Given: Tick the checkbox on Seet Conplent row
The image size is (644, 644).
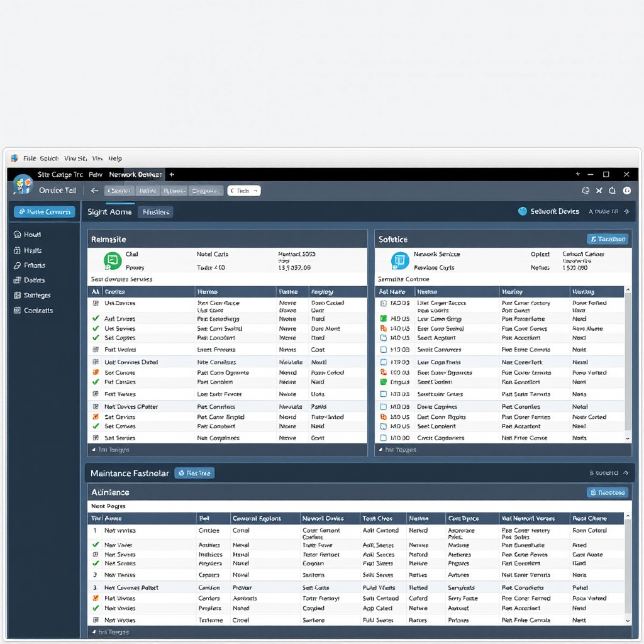Looking at the screenshot, I should [383, 426].
